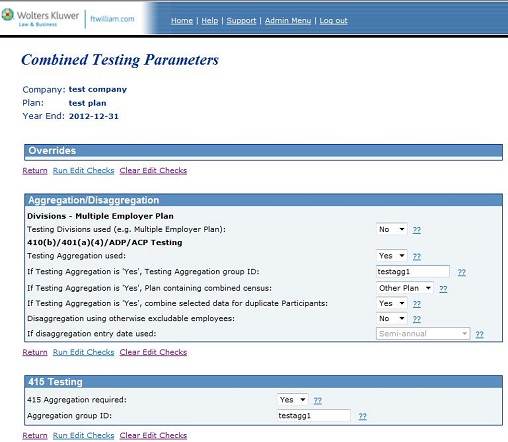Open help for 415 Aggregation group ID
Screen dimensions: 508x442
pos(363,416)
